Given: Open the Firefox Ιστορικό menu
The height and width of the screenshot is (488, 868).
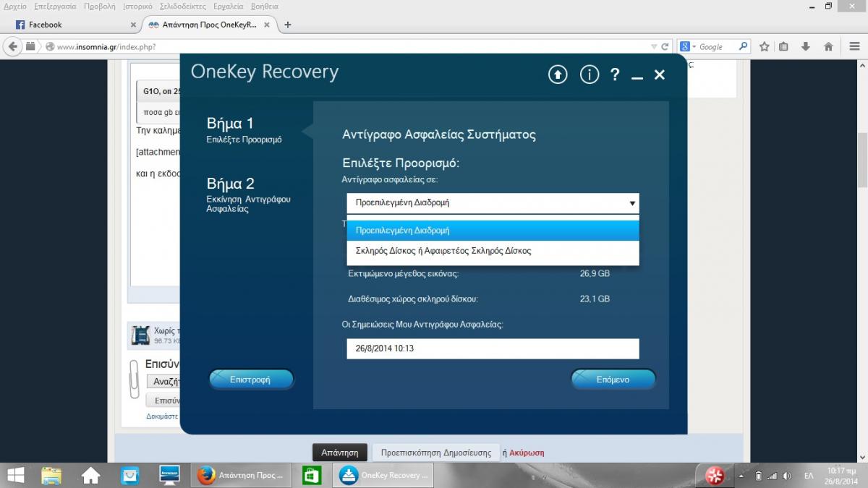Looking at the screenshot, I should 137,6.
